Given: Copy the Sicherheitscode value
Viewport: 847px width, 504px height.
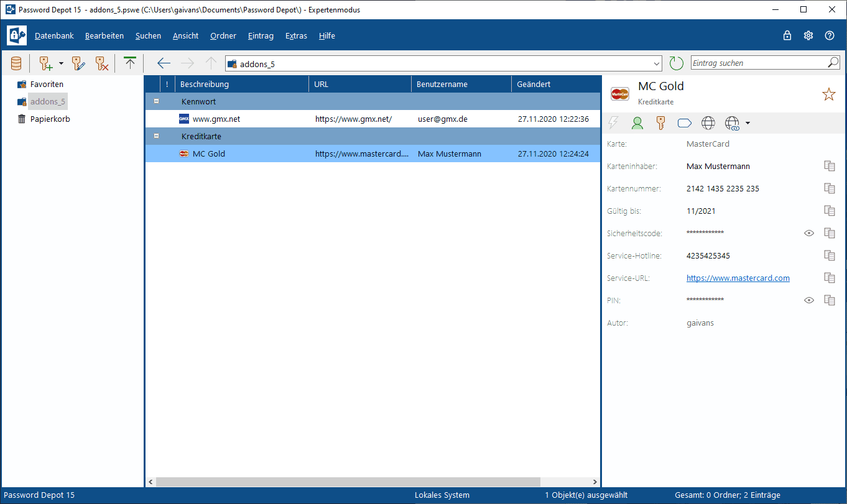Looking at the screenshot, I should [829, 233].
